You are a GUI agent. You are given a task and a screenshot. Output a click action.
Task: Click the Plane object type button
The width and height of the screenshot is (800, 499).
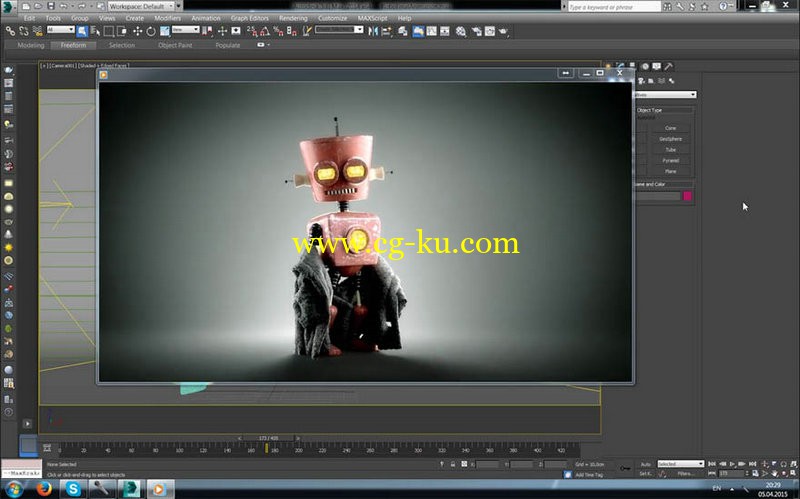(x=670, y=171)
